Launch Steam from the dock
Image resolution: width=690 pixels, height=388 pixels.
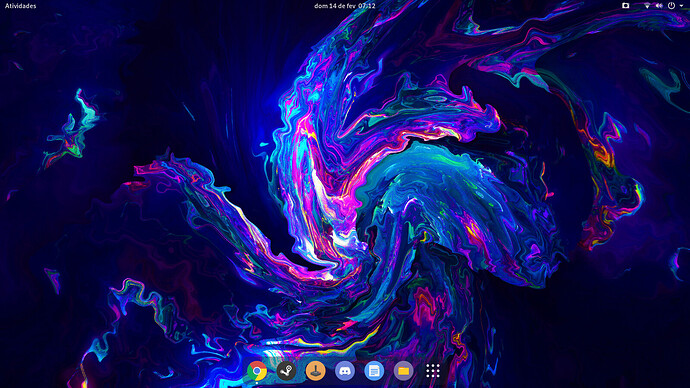(x=286, y=371)
